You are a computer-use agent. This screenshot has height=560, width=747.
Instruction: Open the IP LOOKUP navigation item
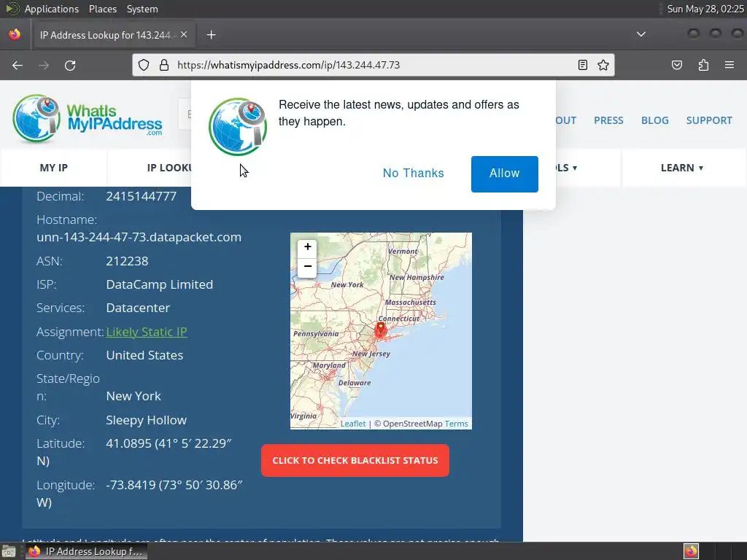pos(169,168)
